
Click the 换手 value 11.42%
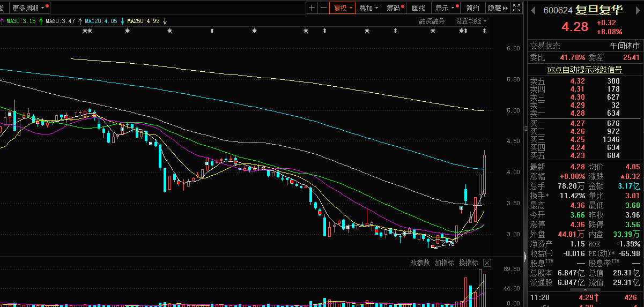point(573,196)
